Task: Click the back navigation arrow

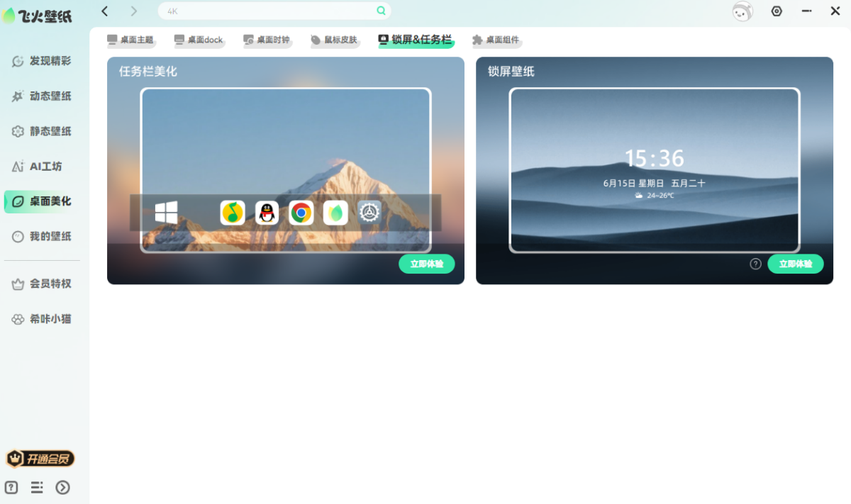Action: coord(105,11)
